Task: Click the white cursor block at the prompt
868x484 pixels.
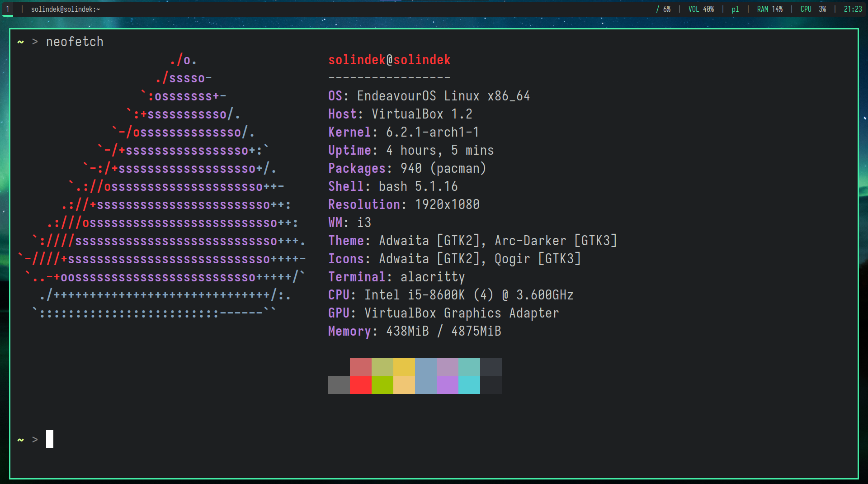Action: (50, 439)
